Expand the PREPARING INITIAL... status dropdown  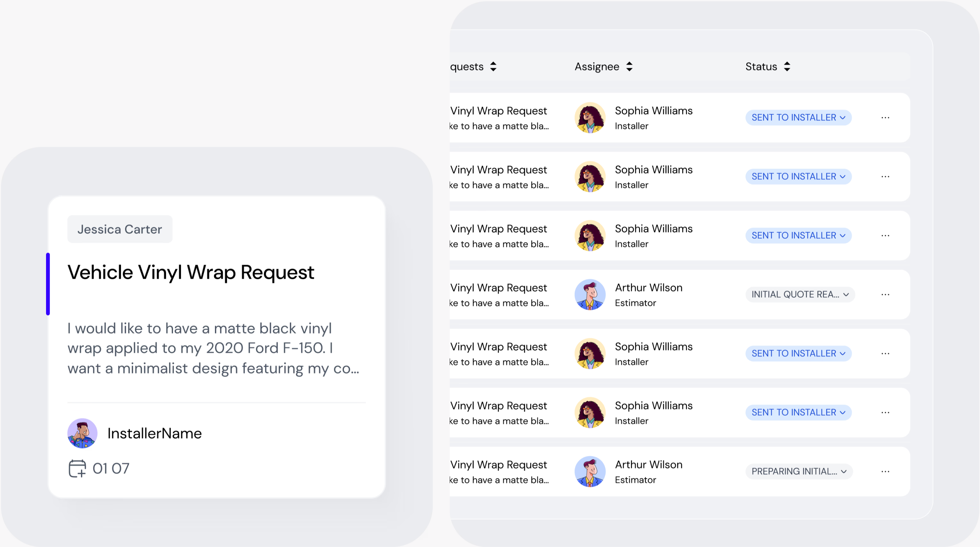799,471
